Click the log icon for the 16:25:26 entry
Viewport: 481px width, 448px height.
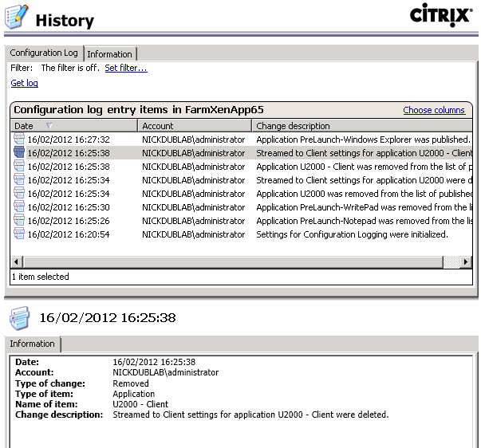19,221
